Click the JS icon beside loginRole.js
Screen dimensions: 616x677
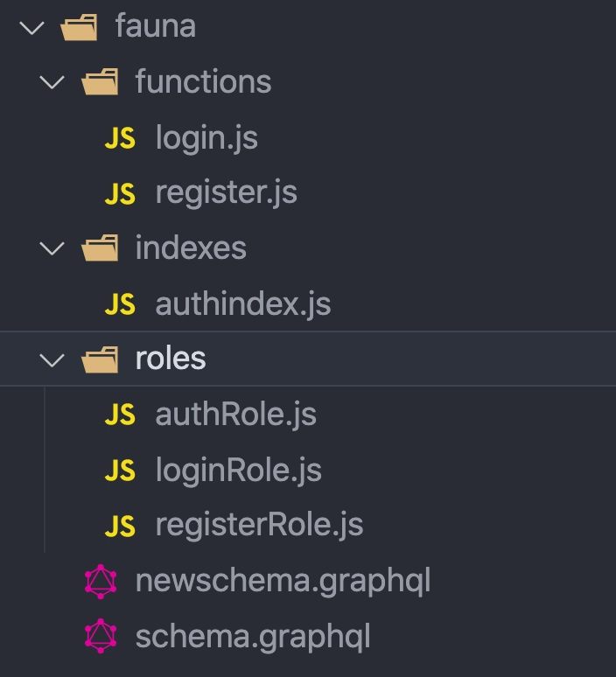[120, 471]
